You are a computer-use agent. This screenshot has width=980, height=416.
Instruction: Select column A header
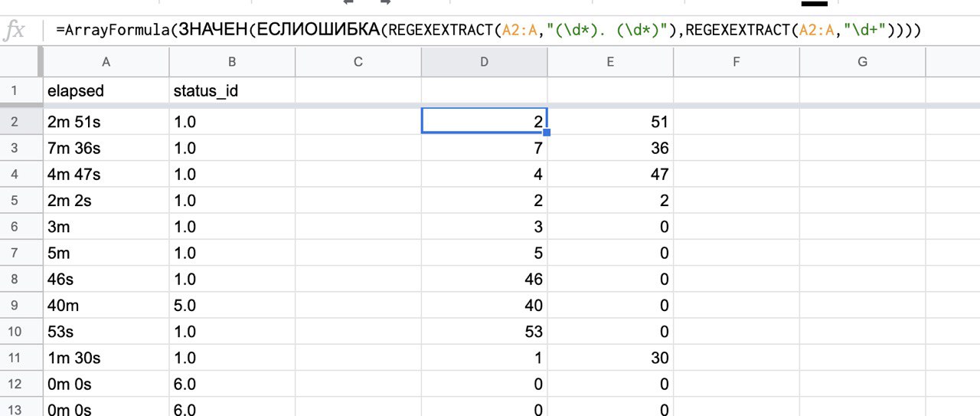pyautogui.click(x=106, y=62)
